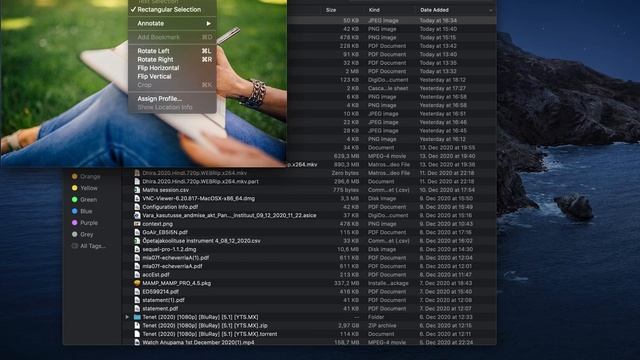Select file statement(1).pdf
640x360 pixels.
click(x=163, y=300)
